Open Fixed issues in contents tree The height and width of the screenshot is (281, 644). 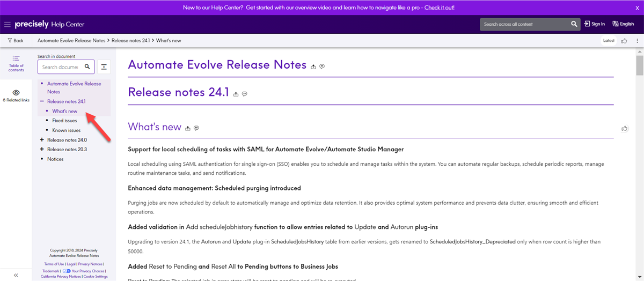[x=65, y=121]
